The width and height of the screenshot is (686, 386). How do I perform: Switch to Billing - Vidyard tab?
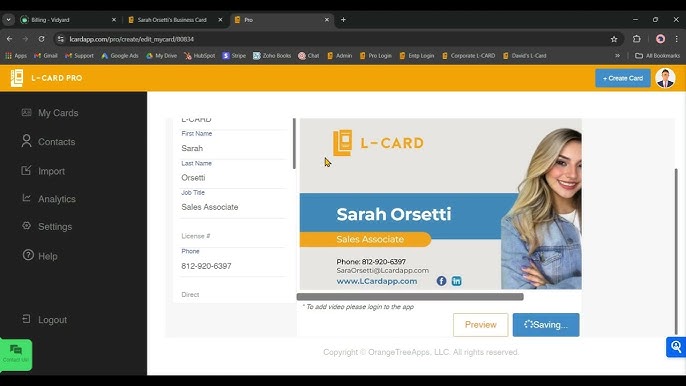coord(68,20)
